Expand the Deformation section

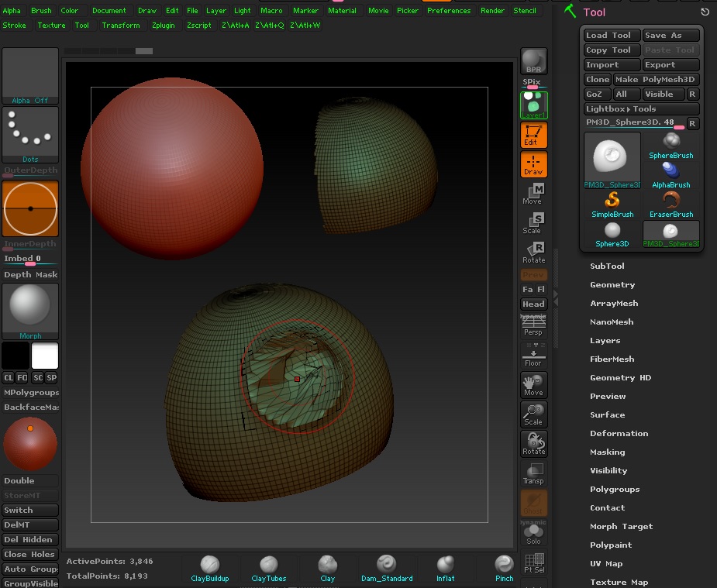click(619, 434)
